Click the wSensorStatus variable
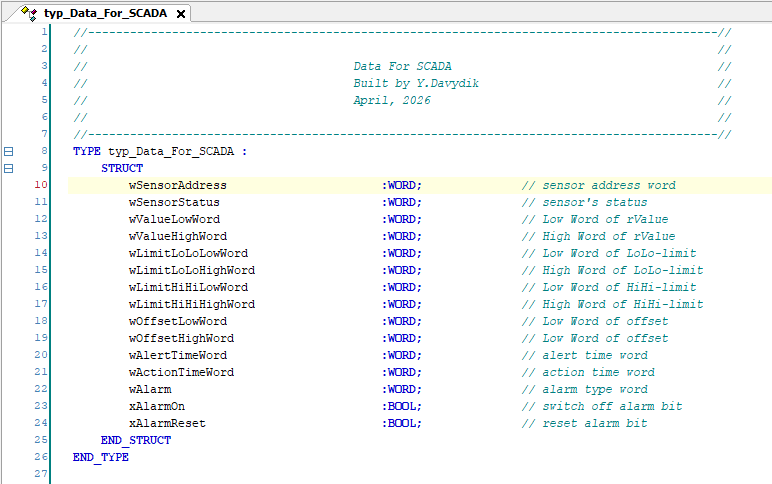Image resolution: width=772 pixels, height=484 pixels. tap(174, 202)
